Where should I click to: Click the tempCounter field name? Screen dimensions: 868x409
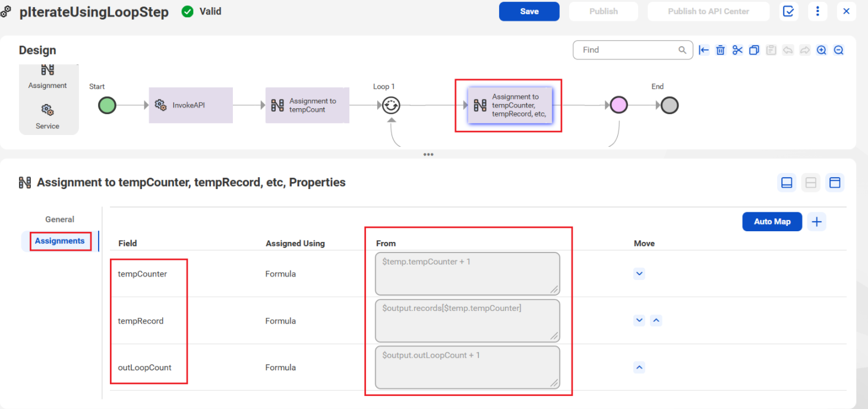point(143,274)
